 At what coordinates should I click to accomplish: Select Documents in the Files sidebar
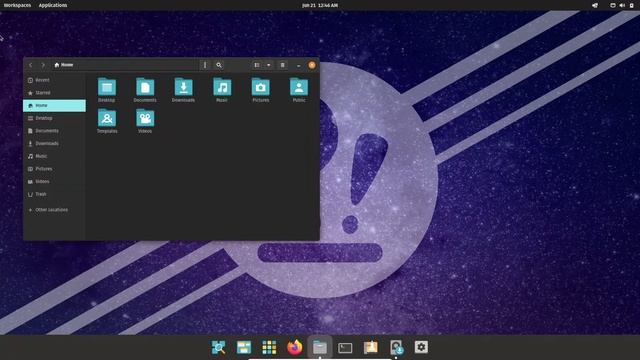pyautogui.click(x=55, y=131)
